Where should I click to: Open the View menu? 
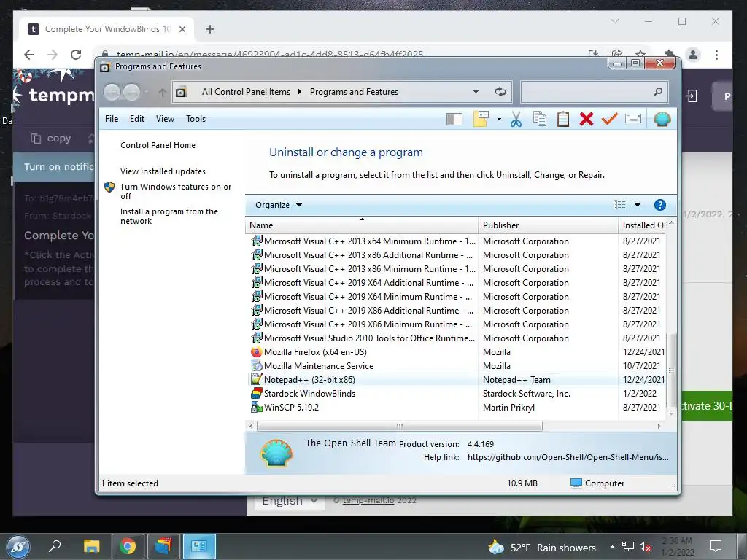(165, 119)
